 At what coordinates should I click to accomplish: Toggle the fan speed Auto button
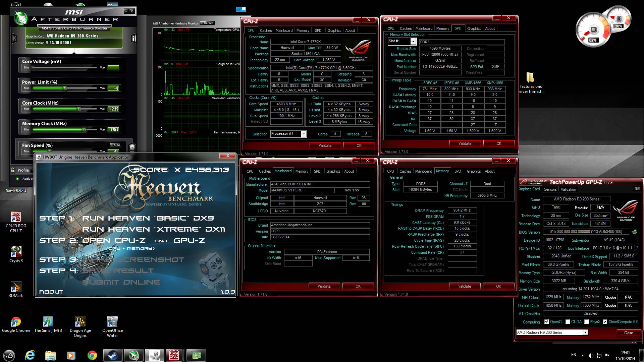pyautogui.click(x=115, y=145)
